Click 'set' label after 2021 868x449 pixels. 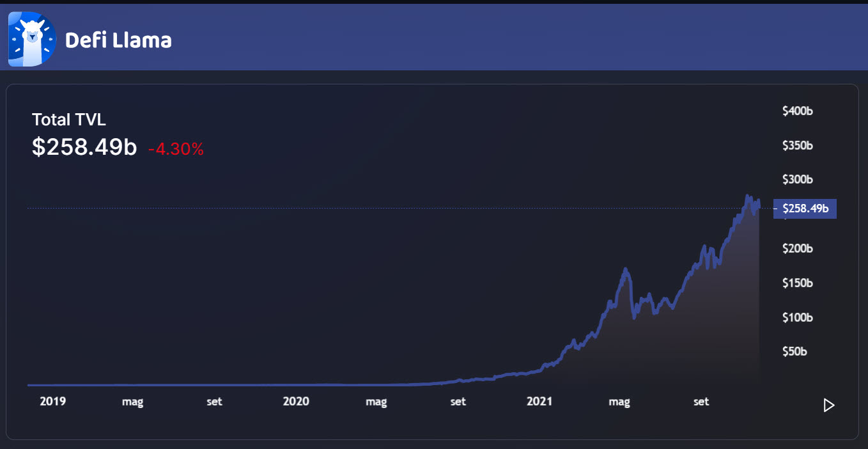click(702, 402)
